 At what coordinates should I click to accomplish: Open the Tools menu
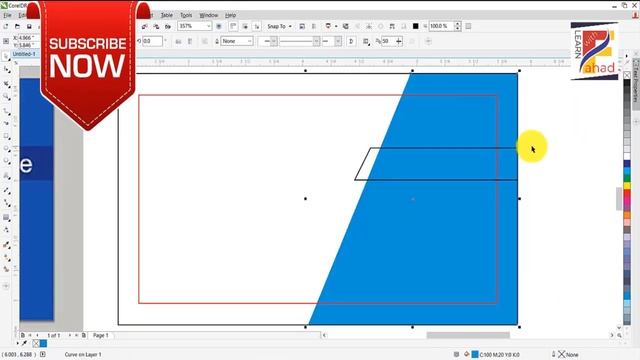tap(186, 15)
